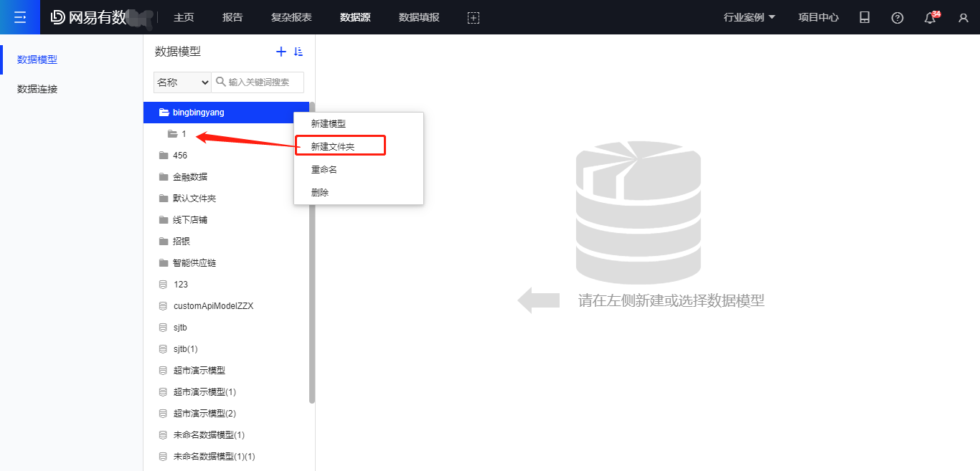Viewport: 980px width, 471px height.
Task: Select the 超市演示模型(2) data model
Action: coord(204,414)
